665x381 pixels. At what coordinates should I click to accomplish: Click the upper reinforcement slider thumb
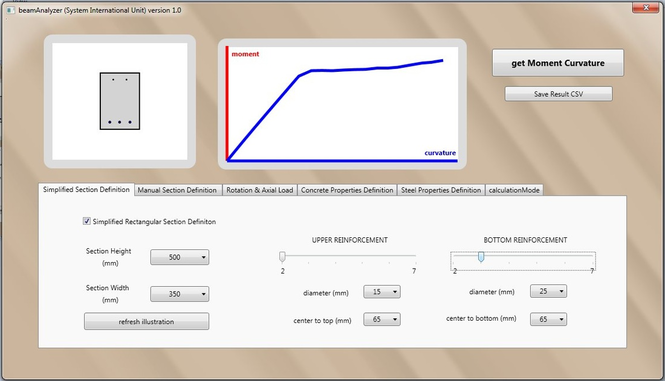(x=282, y=256)
